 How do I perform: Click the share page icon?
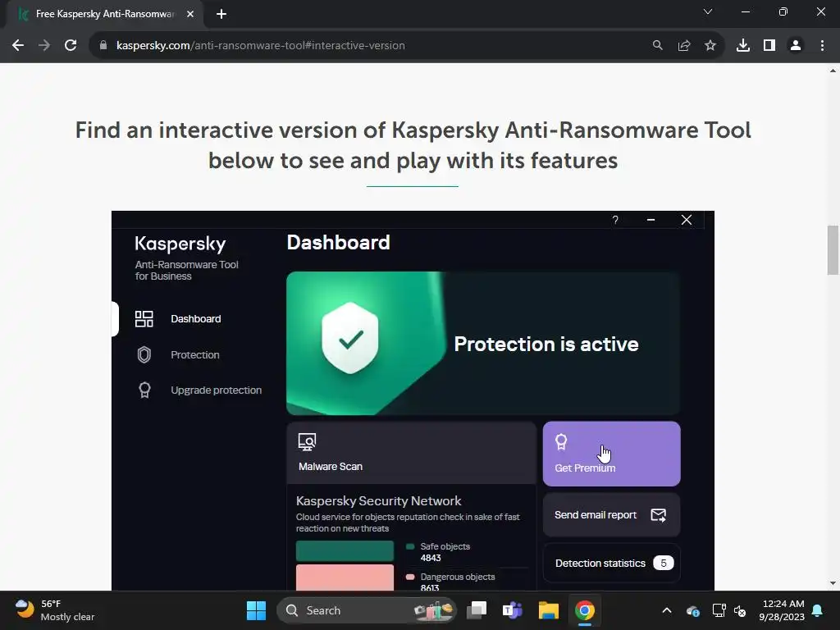pyautogui.click(x=683, y=46)
